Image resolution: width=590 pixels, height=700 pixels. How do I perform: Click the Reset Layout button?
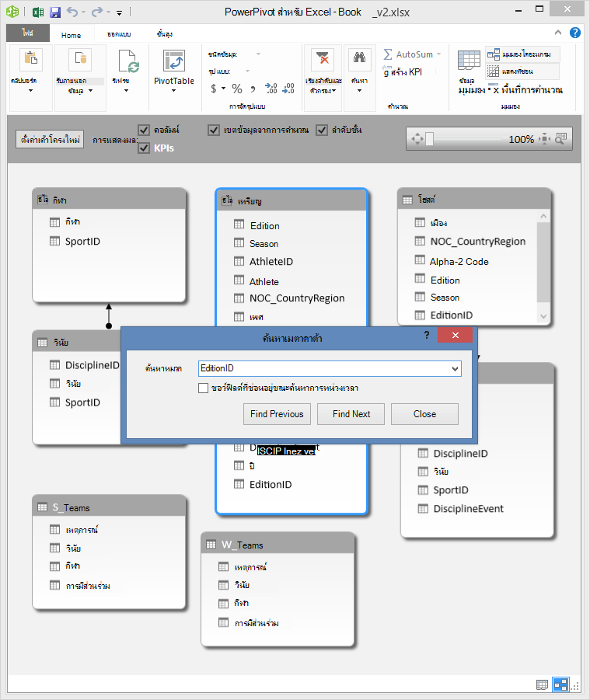click(x=50, y=140)
